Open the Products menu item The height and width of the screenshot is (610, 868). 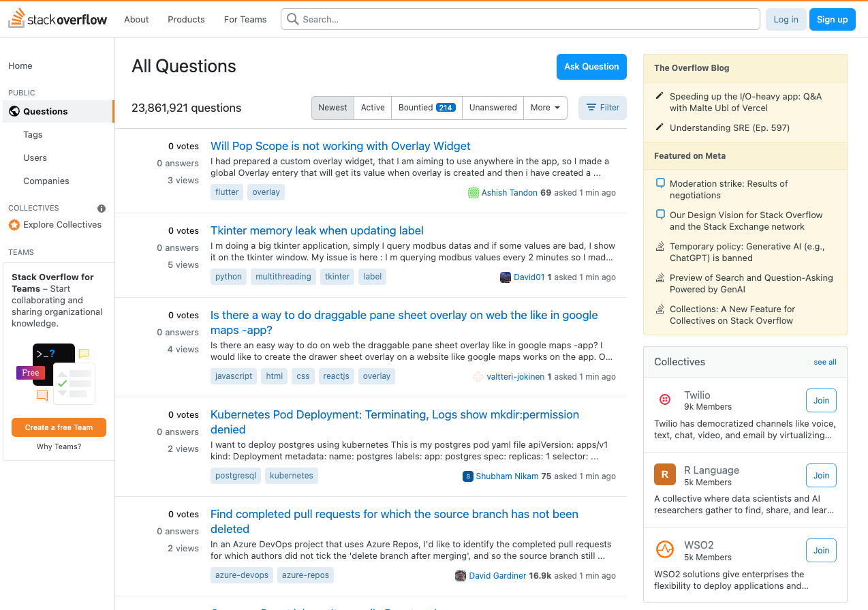click(x=185, y=19)
